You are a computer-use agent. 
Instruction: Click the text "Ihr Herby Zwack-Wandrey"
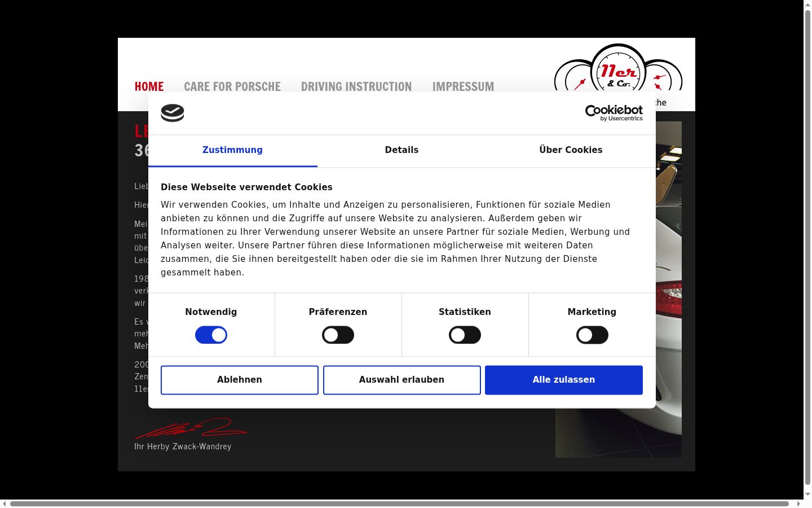click(183, 446)
